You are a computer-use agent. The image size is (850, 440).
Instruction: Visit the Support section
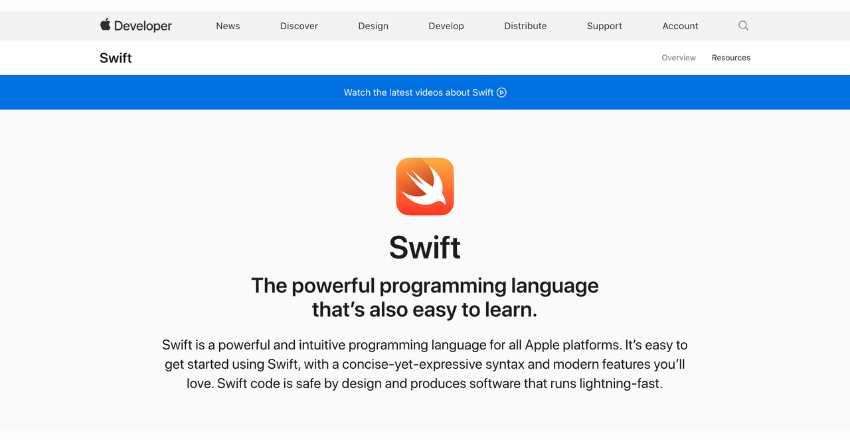604,26
